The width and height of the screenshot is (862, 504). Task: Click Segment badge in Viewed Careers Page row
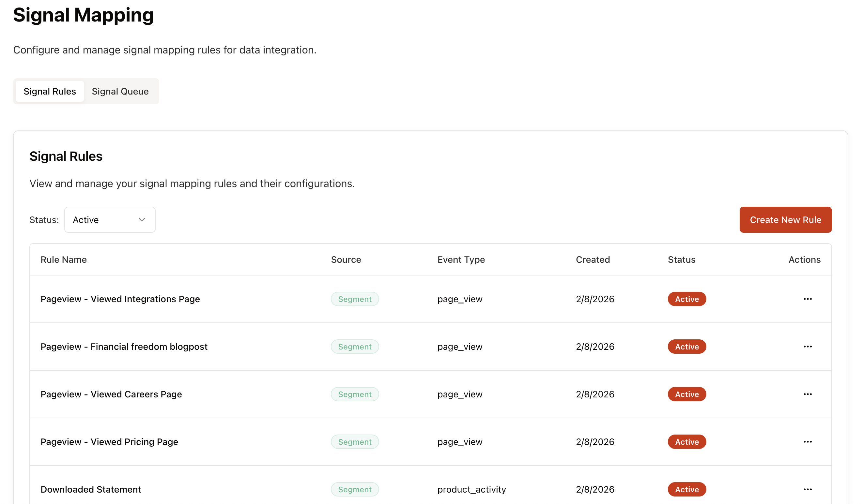355,394
